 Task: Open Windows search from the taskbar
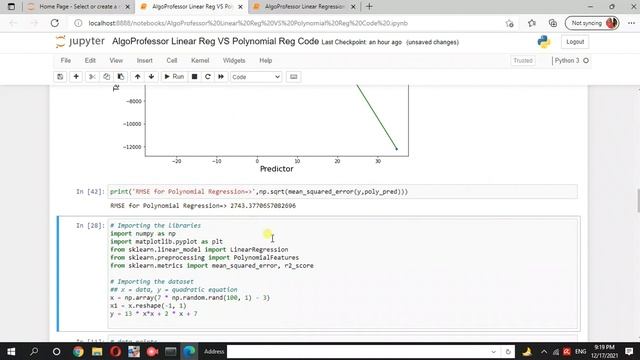pos(34,351)
